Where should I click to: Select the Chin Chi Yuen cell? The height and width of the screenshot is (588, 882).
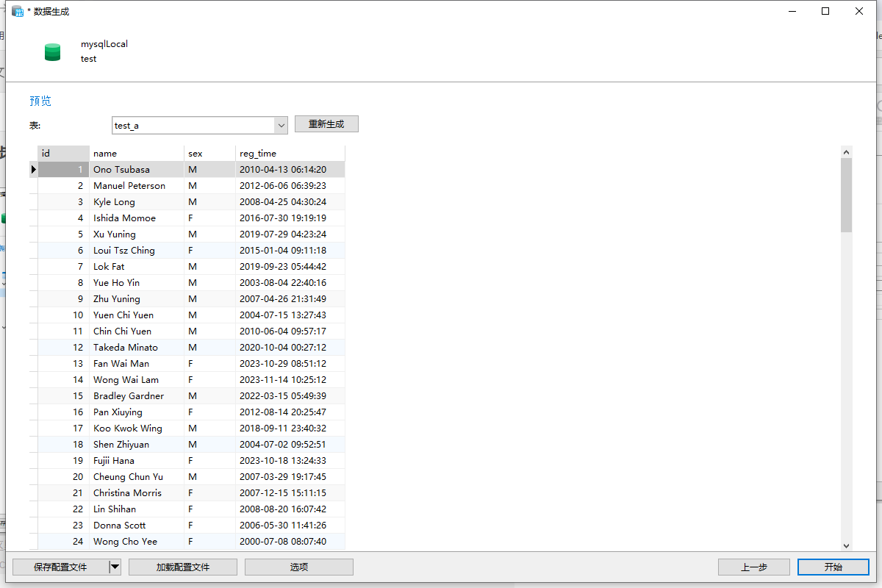point(137,331)
